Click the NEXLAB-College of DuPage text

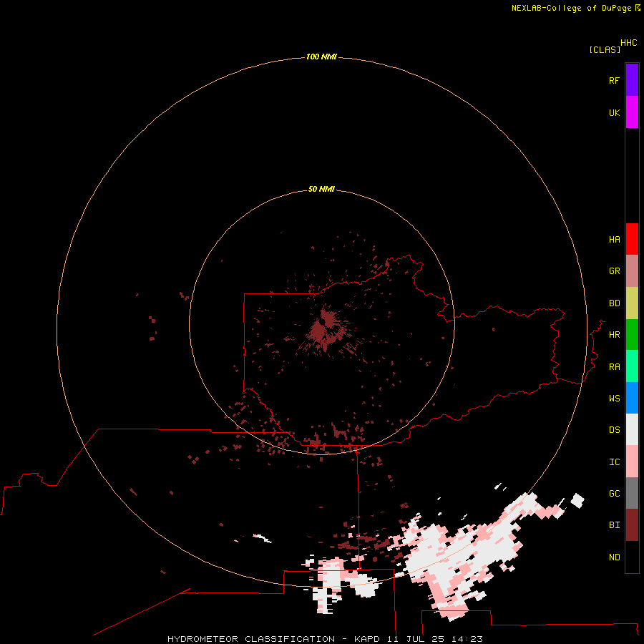(571, 8)
